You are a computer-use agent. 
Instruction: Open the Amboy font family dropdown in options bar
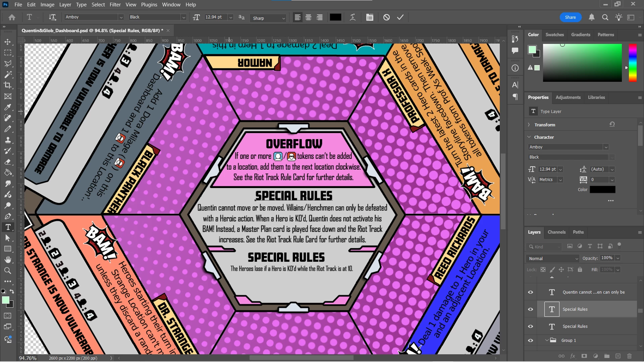point(121,17)
